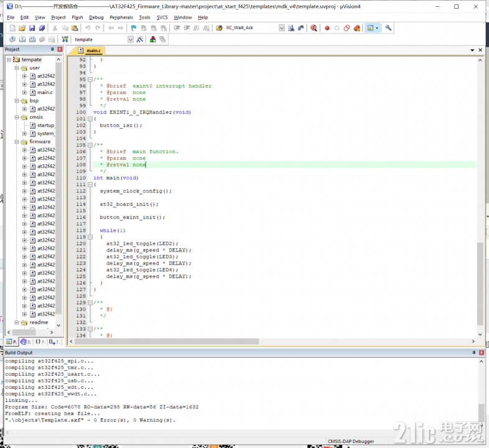This screenshot has width=489, height=448.
Task: Open Configuration wrench icon
Action: click(x=388, y=28)
